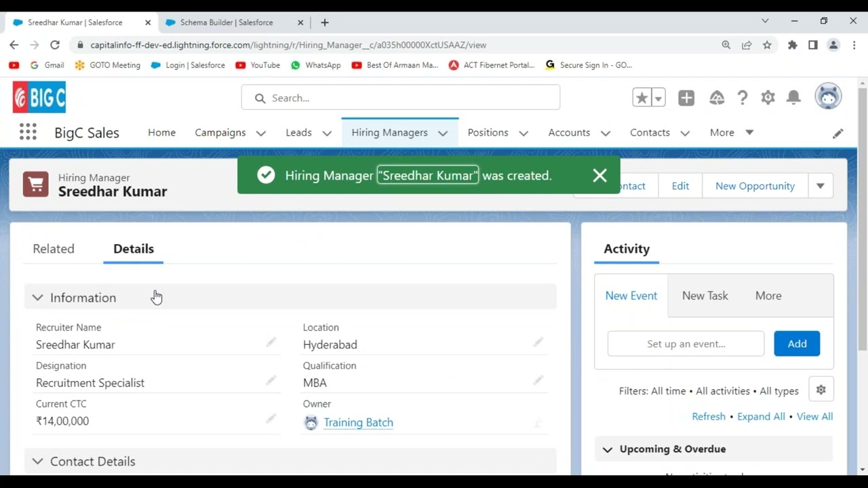The width and height of the screenshot is (868, 488).
Task: Select the Details tab
Action: click(x=134, y=249)
